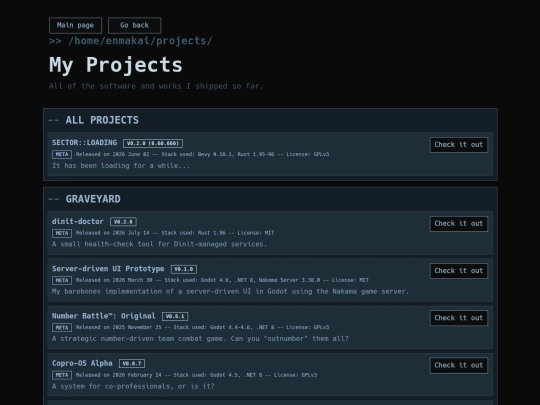540x405 pixels.
Task: Click SECTOR::LOADING release metadata line
Action: pos(202,154)
